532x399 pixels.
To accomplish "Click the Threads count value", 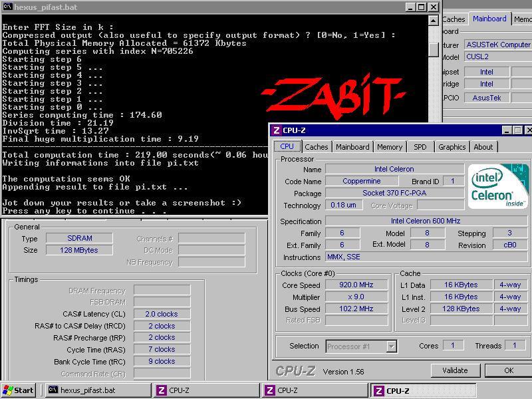I will [x=515, y=346].
